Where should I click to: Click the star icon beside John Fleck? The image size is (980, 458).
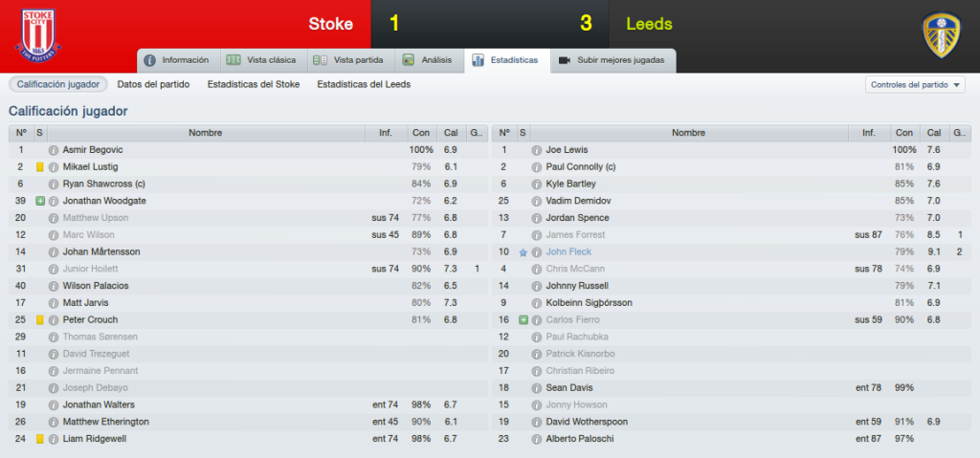pos(523,252)
